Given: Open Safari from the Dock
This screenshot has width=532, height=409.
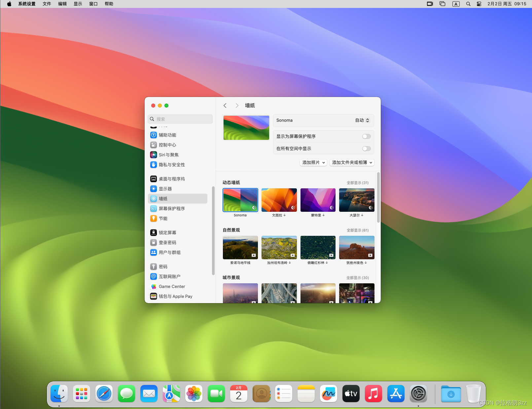Looking at the screenshot, I should (104, 393).
